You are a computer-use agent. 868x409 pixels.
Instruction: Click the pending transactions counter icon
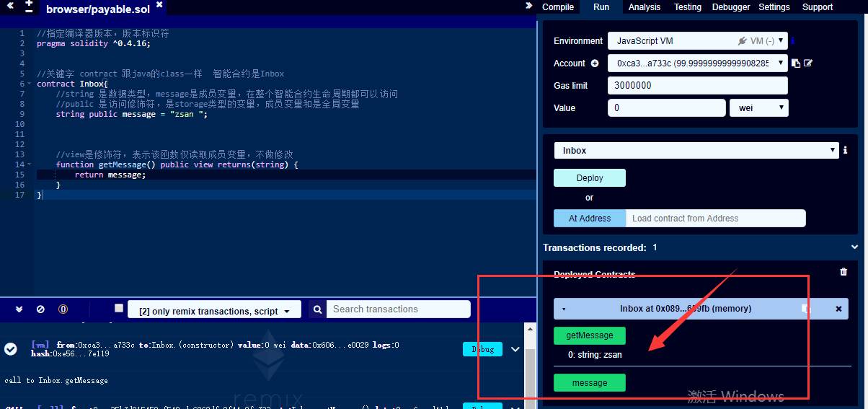[63, 309]
